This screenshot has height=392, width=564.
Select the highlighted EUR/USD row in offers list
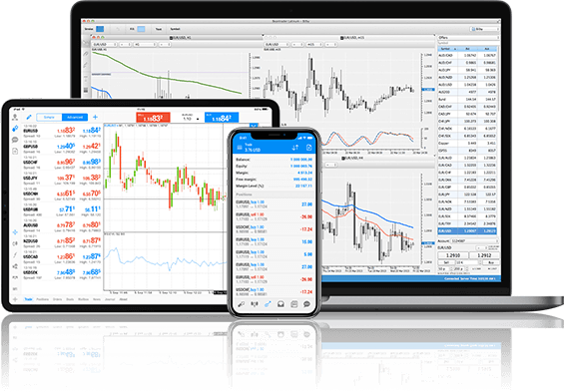pos(467,231)
